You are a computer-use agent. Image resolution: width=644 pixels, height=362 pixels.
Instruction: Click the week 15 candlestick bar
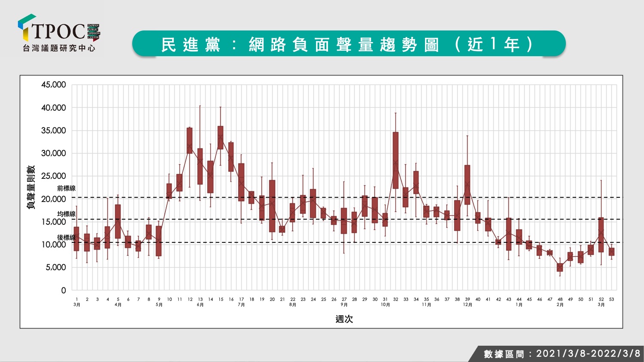pyautogui.click(x=221, y=138)
